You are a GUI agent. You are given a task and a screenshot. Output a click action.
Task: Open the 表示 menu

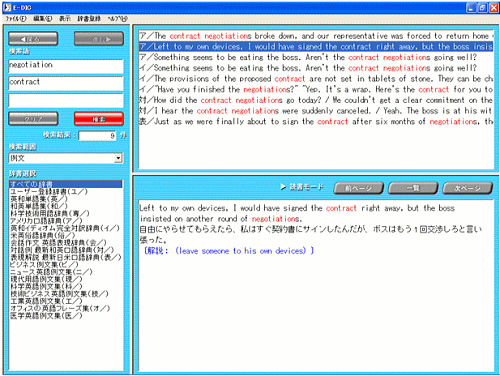(x=65, y=18)
